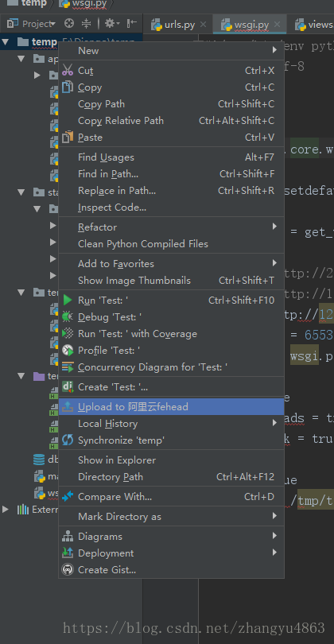
Task: Click the Paste clipboard icon
Action: pos(68,138)
